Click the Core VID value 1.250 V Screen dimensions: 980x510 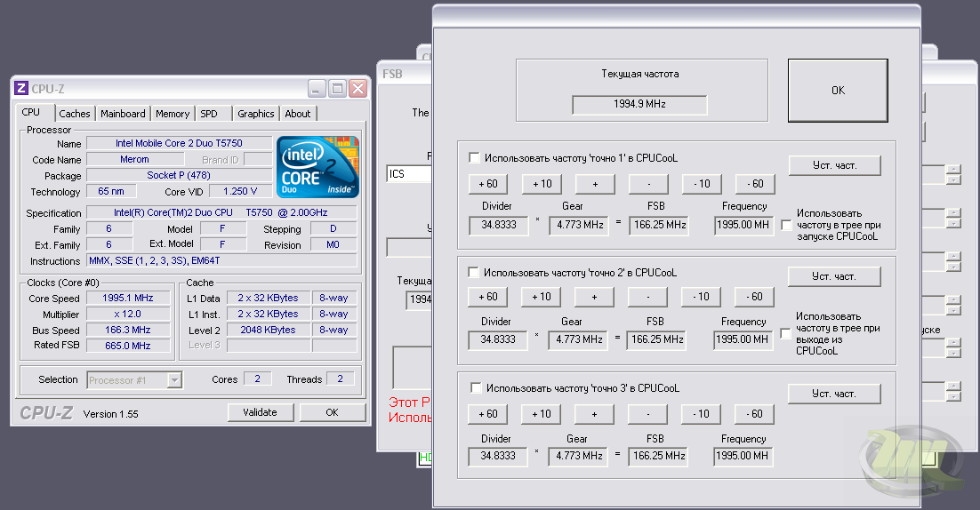[240, 191]
